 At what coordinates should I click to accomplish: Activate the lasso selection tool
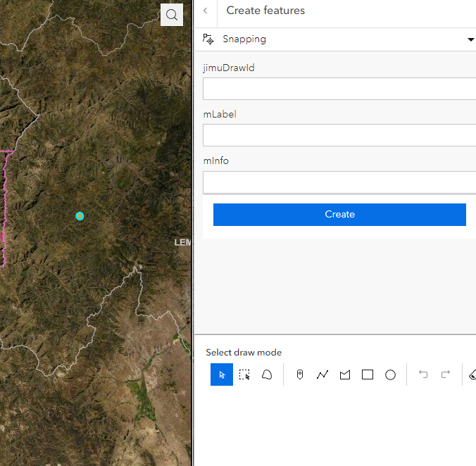tap(267, 374)
